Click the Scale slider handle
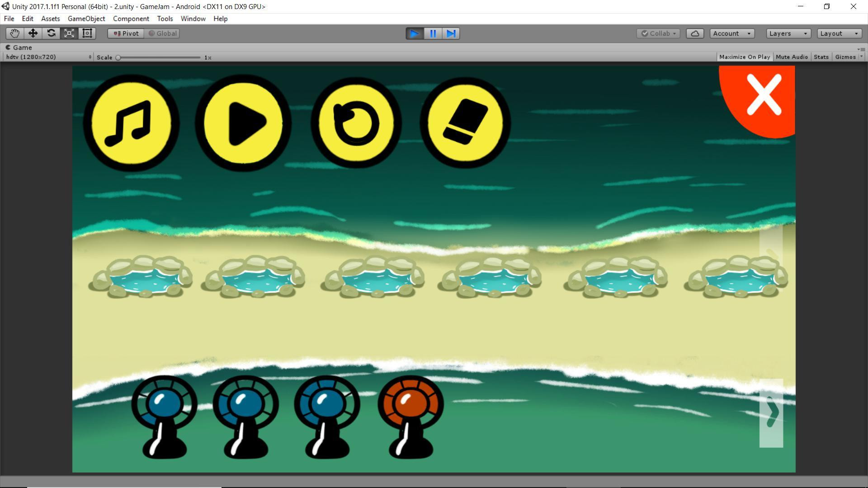Screen dimensions: 868x488 118,57
